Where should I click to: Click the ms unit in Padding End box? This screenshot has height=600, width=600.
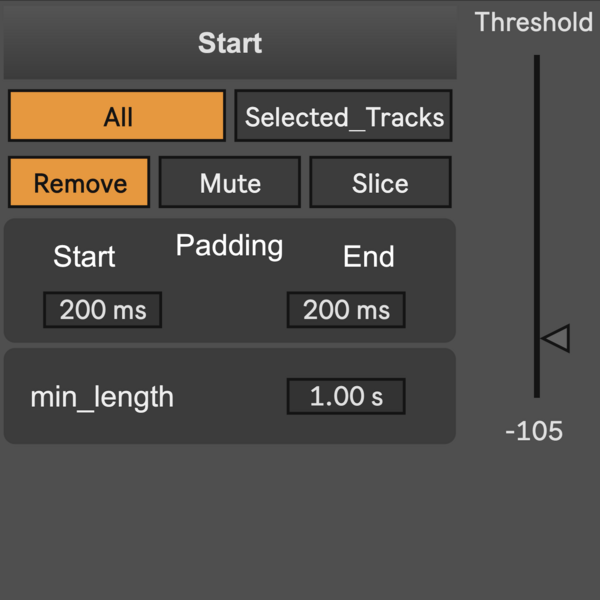(x=374, y=310)
